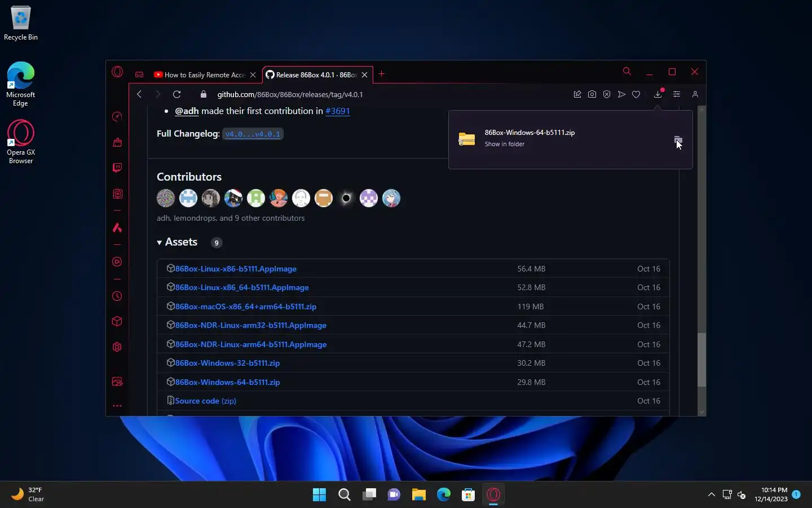
Task: Open My Flow send arrow icon
Action: click(x=621, y=94)
